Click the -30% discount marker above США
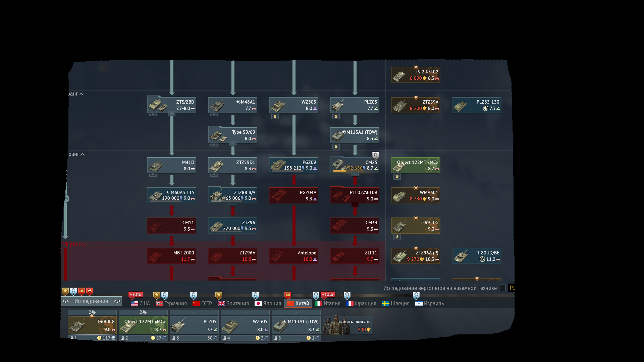 tap(136, 295)
